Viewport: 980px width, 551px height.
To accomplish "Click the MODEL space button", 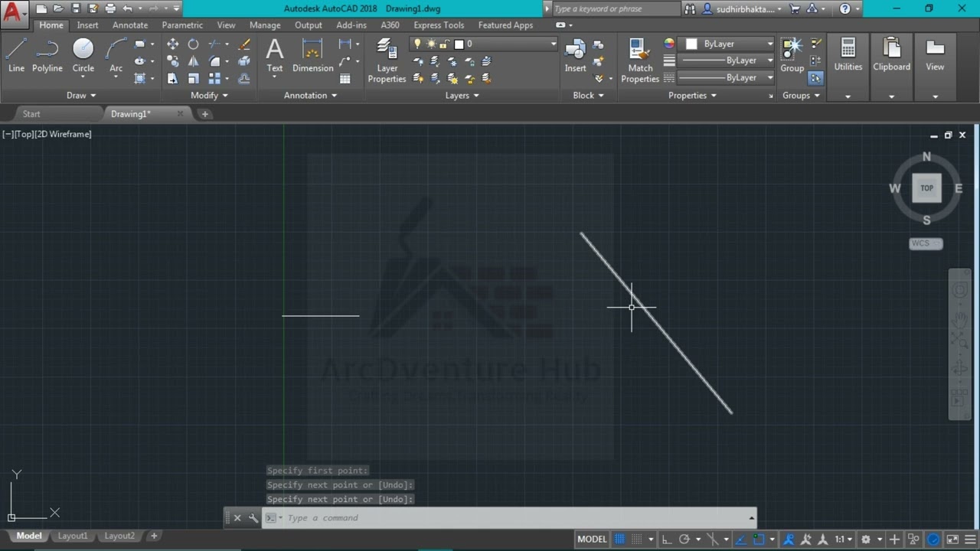I will [592, 540].
